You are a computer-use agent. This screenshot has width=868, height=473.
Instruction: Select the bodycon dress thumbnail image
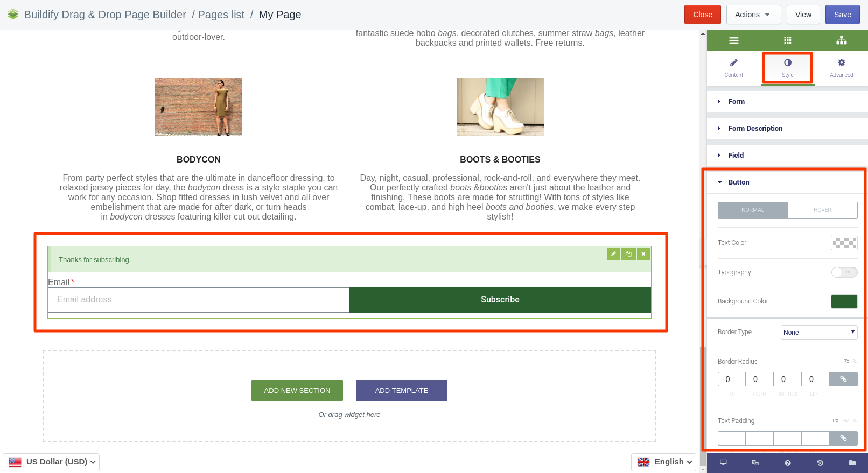tap(199, 107)
